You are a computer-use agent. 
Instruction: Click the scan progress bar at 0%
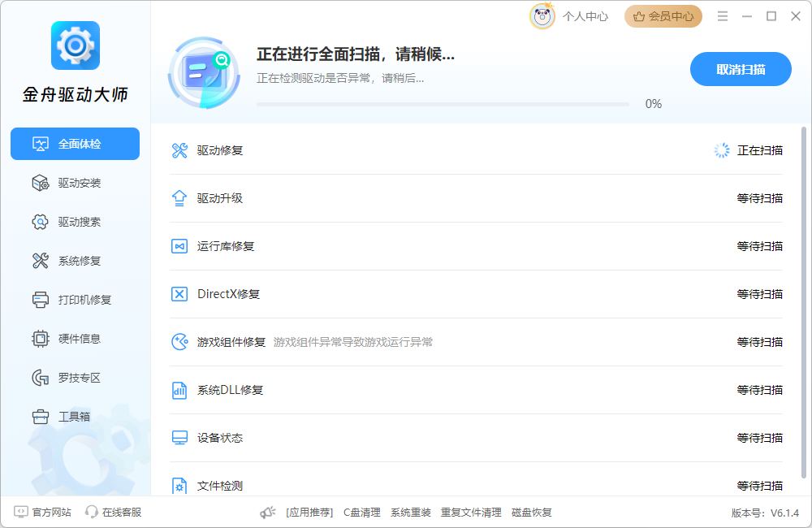(443, 104)
